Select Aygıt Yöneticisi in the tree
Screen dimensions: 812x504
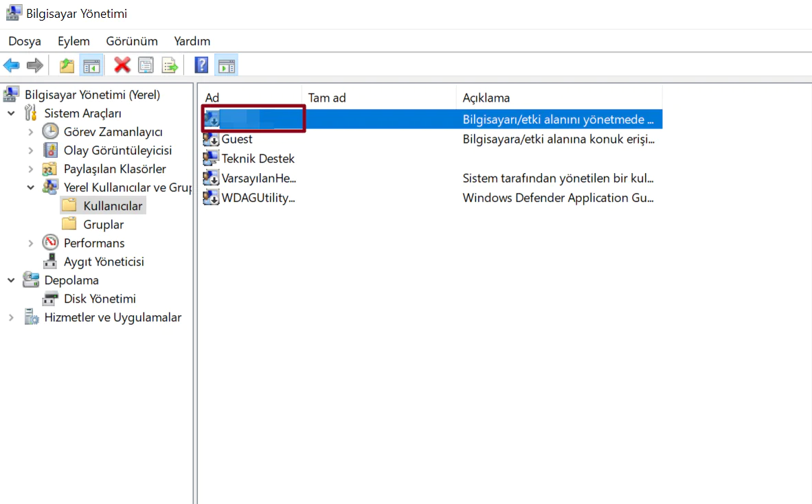pyautogui.click(x=103, y=262)
